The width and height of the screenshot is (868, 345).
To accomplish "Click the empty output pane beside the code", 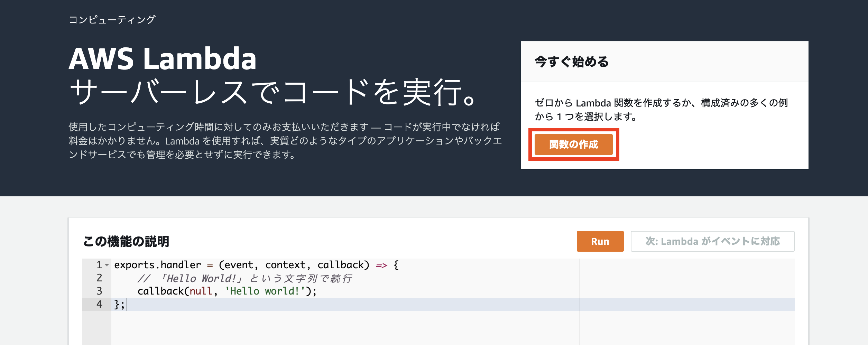I will (x=687, y=301).
